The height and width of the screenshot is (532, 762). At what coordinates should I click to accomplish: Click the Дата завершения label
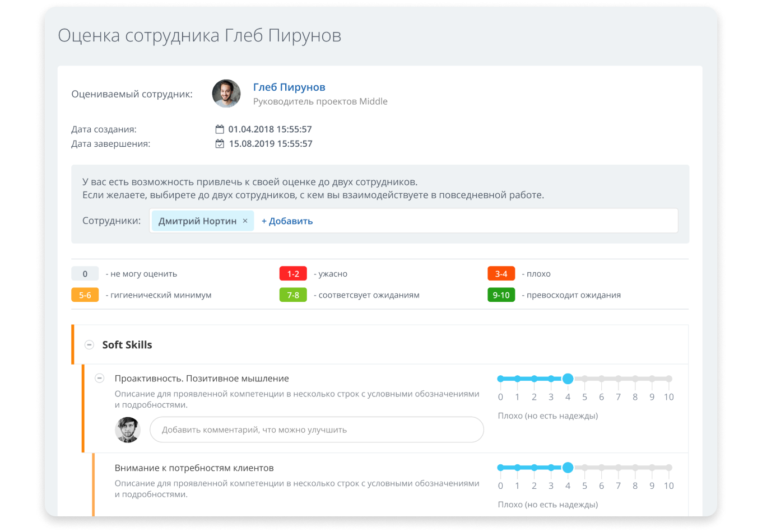pyautogui.click(x=110, y=144)
